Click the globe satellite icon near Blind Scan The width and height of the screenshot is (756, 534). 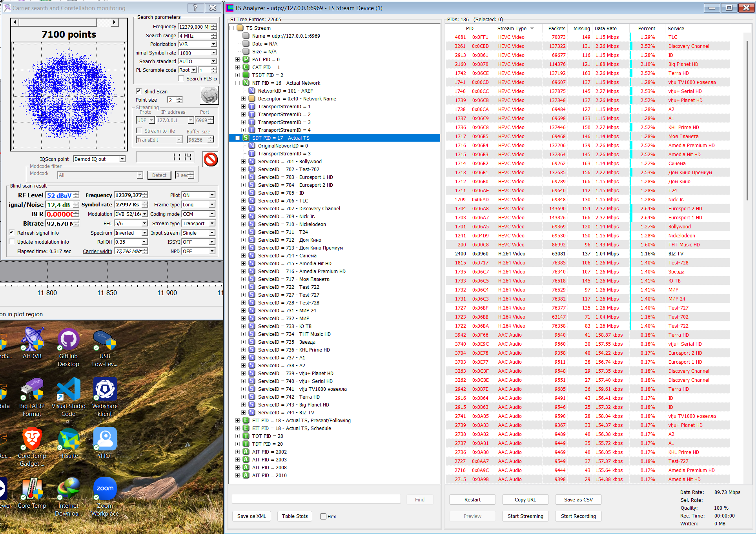point(209,95)
